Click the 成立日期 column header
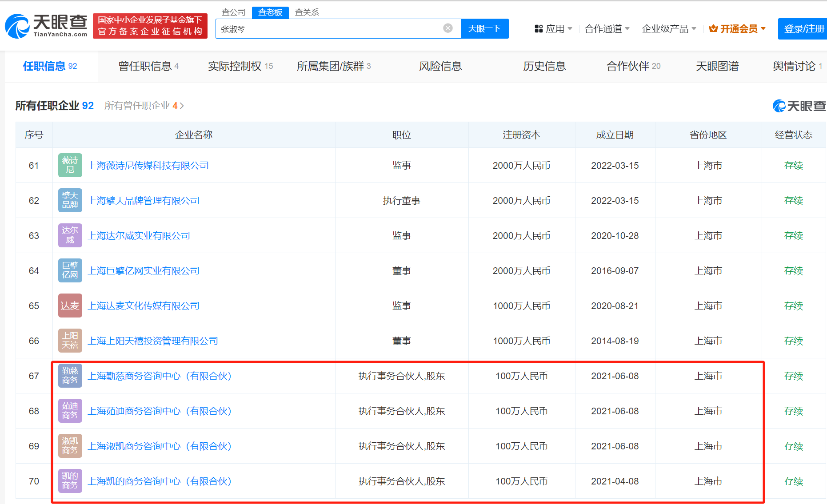Viewport: 827px width, 504px height. [615, 135]
